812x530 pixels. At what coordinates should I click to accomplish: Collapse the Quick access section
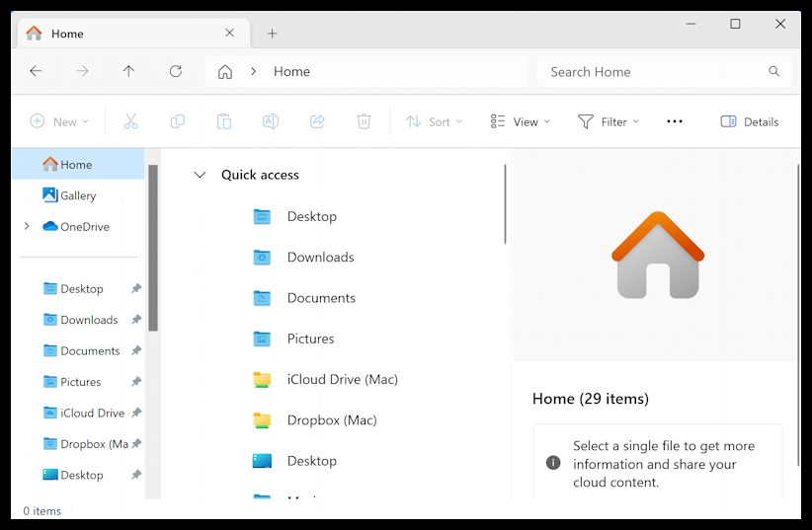coord(200,175)
